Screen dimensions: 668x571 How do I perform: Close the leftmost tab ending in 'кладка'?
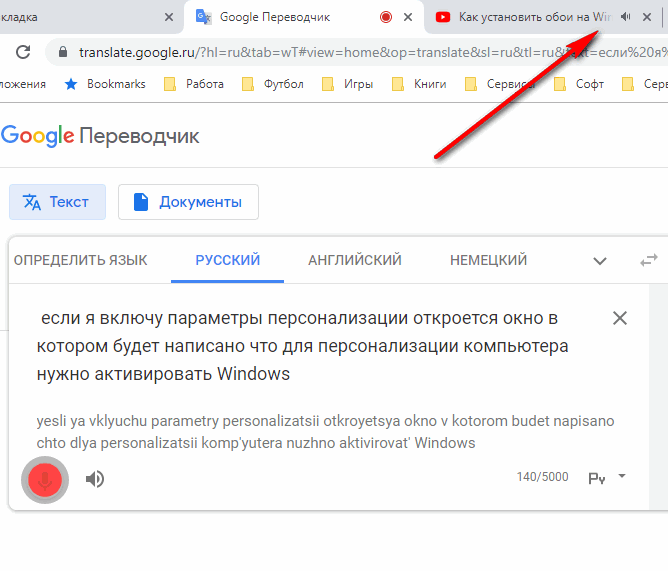(169, 17)
